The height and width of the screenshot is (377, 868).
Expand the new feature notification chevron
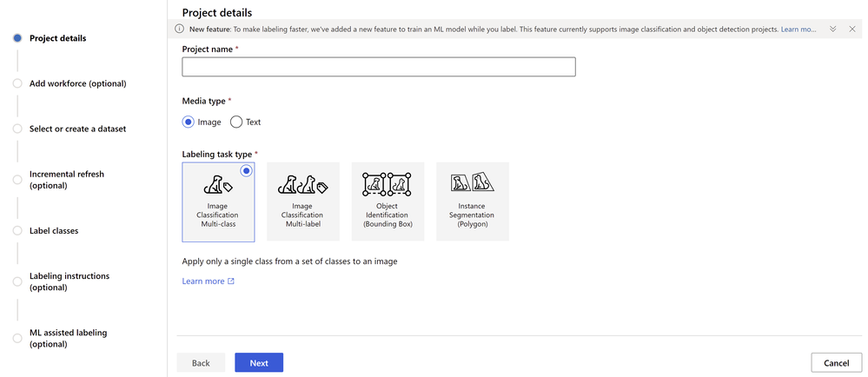832,29
